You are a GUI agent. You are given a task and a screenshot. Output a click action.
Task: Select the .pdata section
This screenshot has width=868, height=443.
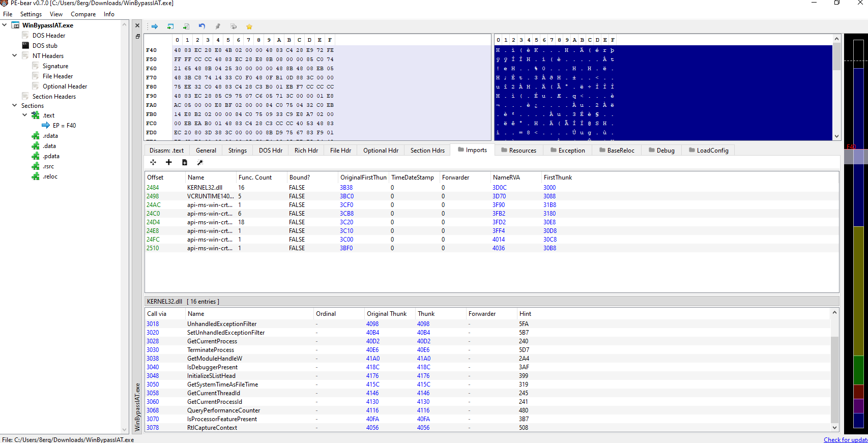(x=51, y=156)
